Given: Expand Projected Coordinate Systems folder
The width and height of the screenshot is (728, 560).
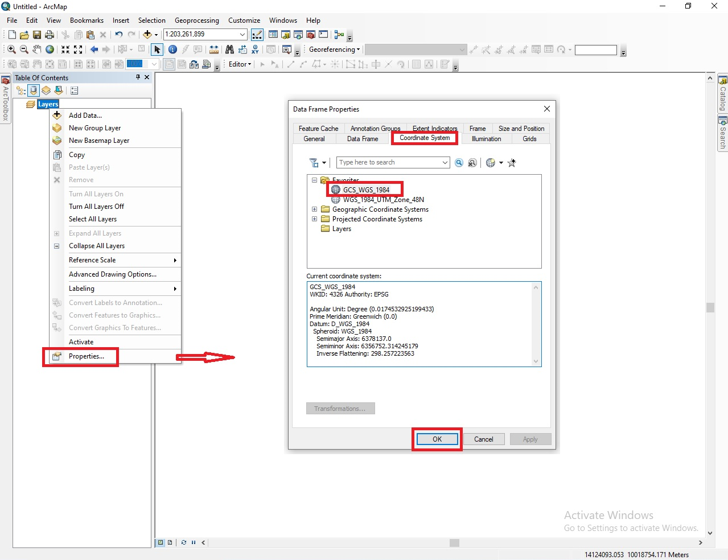Looking at the screenshot, I should (x=314, y=219).
